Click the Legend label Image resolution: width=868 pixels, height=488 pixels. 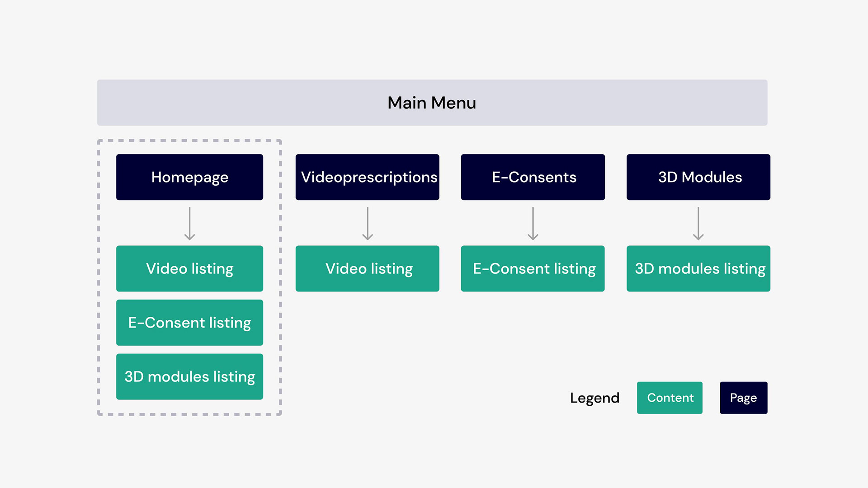point(594,398)
